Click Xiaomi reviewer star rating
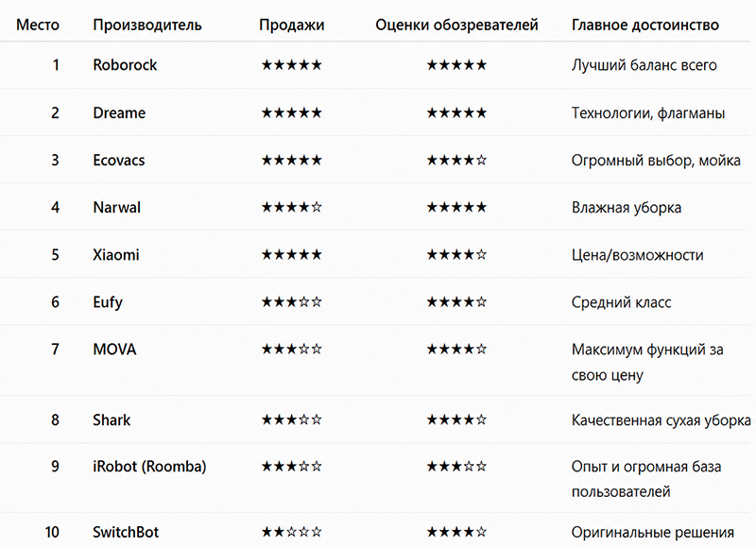This screenshot has height=547, width=756. (x=456, y=254)
